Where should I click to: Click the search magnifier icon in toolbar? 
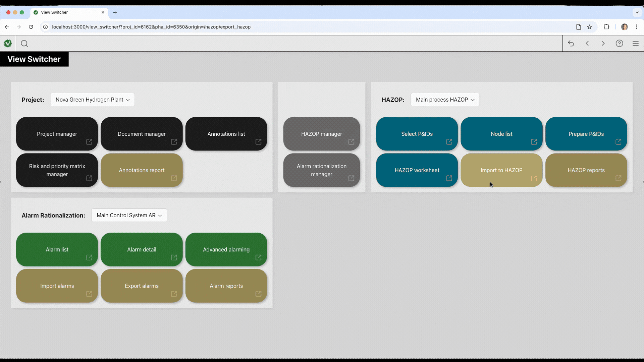pos(24,44)
